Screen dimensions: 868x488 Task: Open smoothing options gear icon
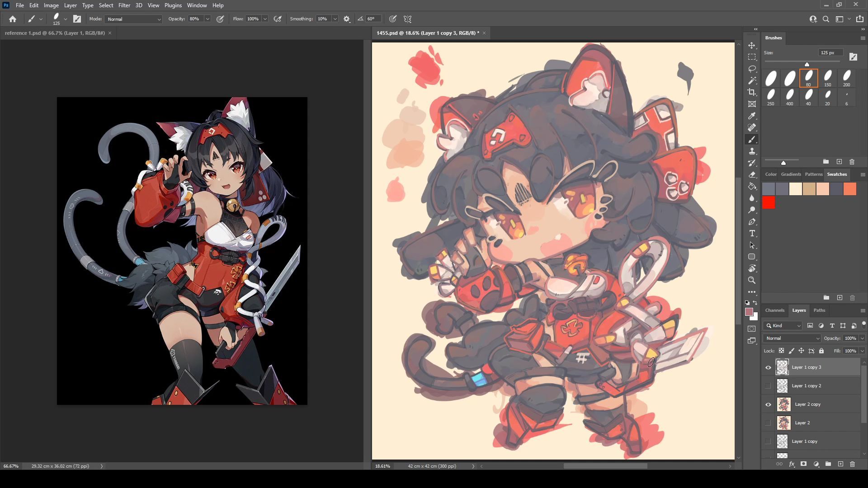(x=347, y=19)
